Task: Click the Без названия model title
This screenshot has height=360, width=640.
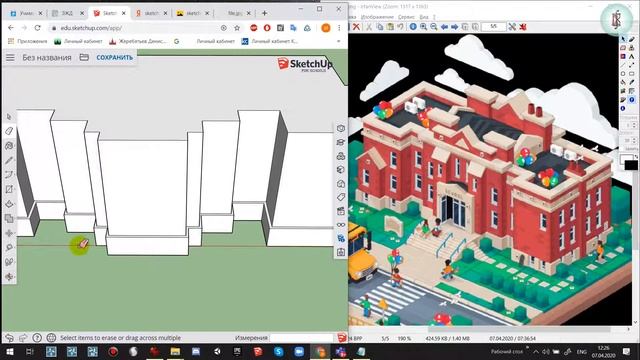Action: pyautogui.click(x=47, y=58)
